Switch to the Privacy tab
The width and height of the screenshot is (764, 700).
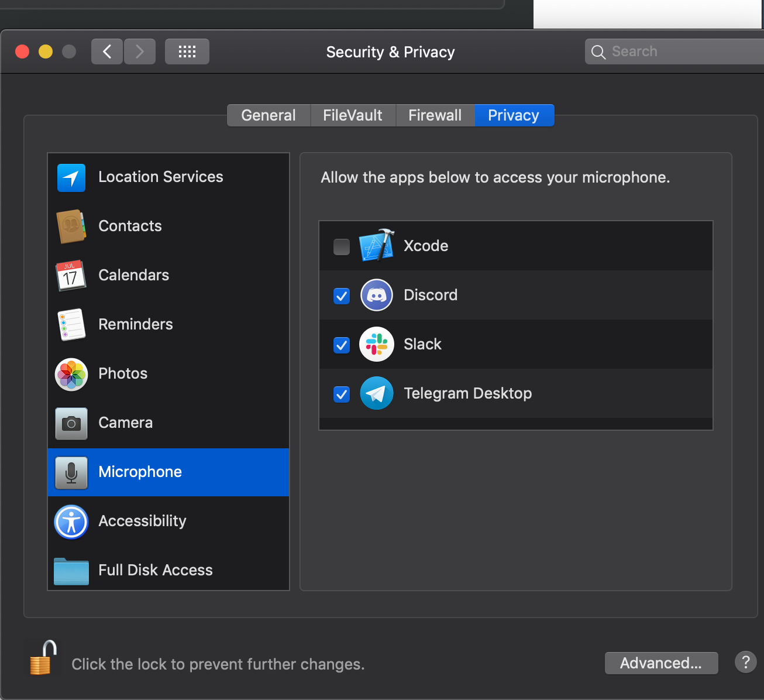point(514,115)
